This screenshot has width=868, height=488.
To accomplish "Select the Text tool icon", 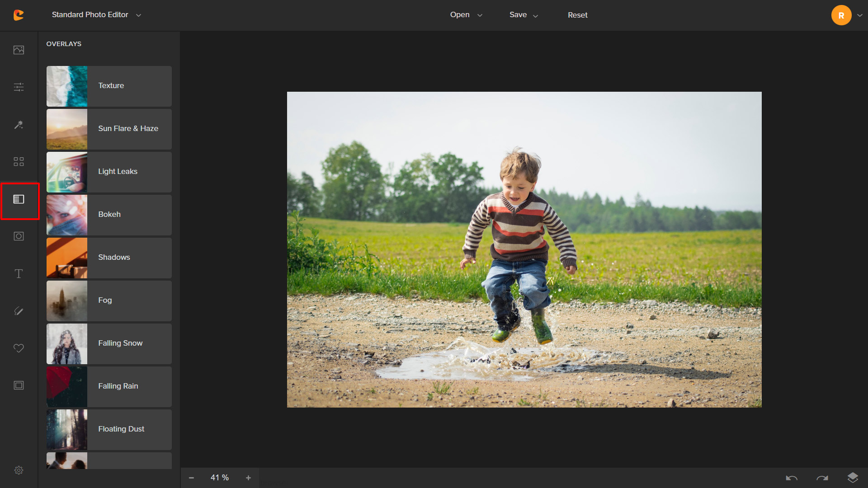I will [19, 274].
